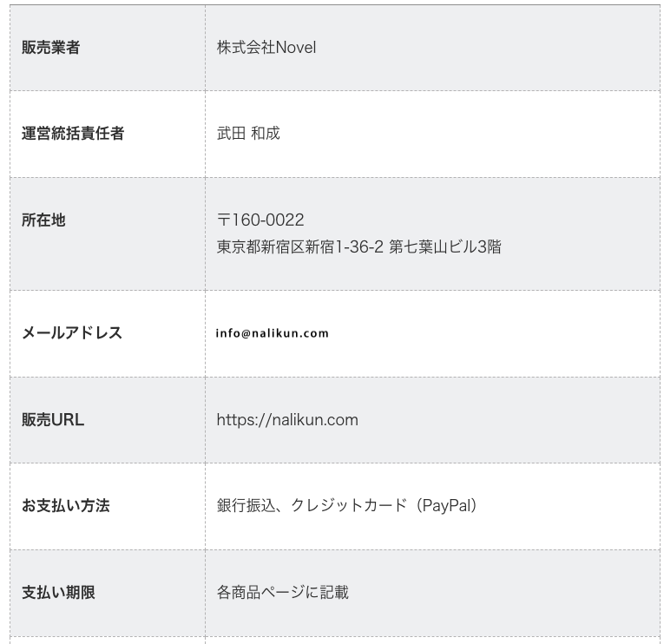Click the メールアドレス row label

point(72,333)
